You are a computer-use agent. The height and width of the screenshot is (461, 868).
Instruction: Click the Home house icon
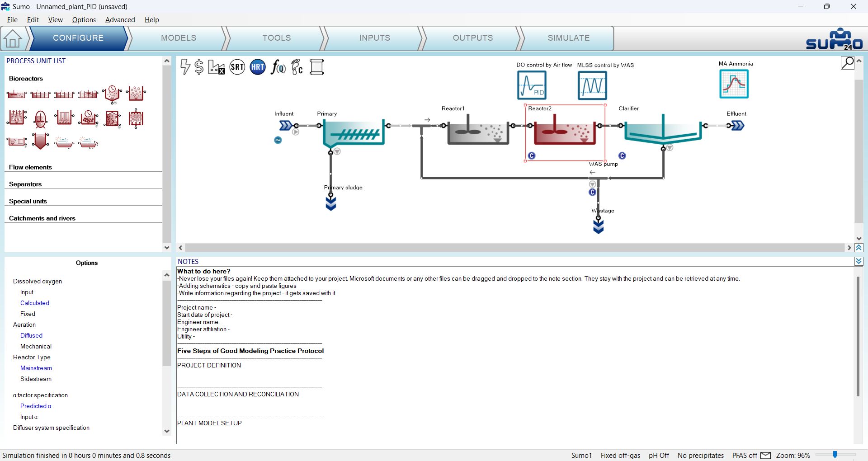click(13, 38)
